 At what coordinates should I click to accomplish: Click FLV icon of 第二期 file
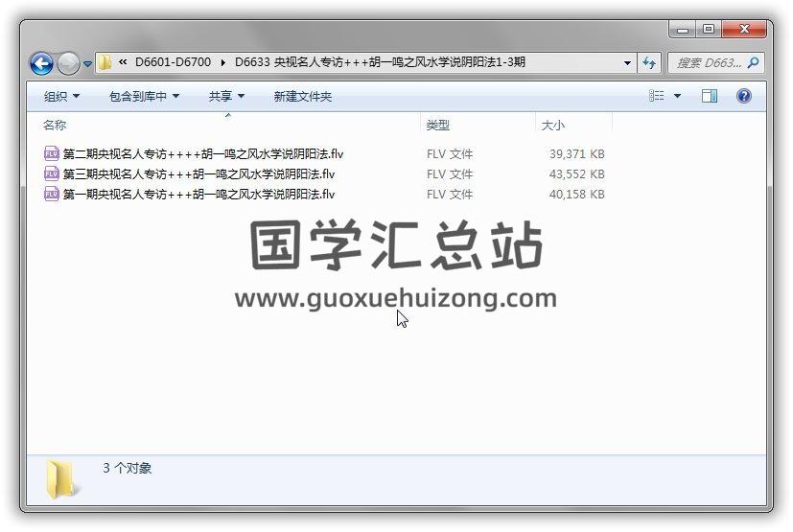click(x=52, y=153)
